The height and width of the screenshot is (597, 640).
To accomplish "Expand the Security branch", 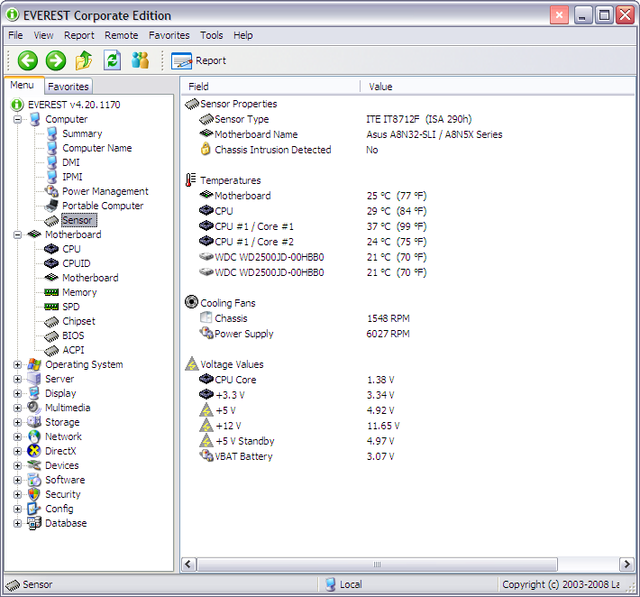I will [x=17, y=495].
